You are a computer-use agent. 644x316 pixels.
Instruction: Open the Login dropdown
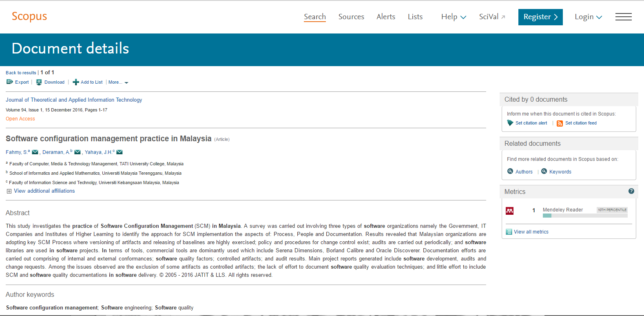pyautogui.click(x=588, y=17)
